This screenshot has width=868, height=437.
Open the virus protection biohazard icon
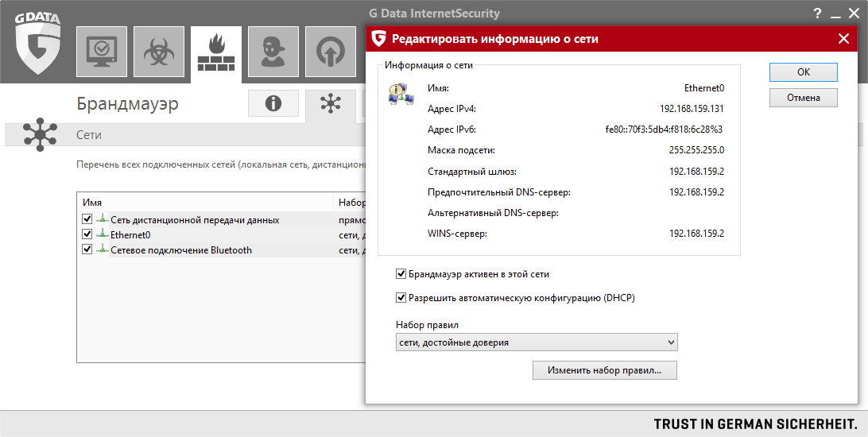[x=159, y=53]
